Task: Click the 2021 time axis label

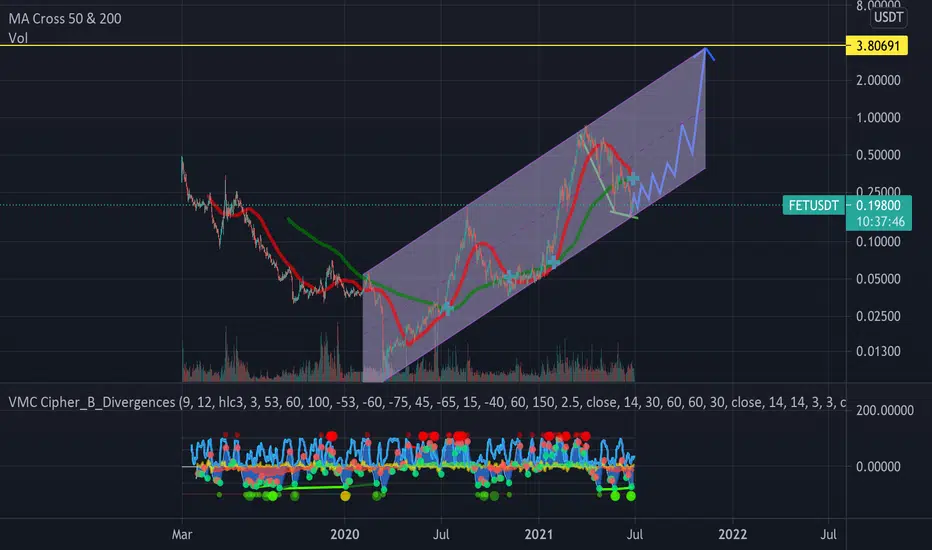Action: point(539,535)
